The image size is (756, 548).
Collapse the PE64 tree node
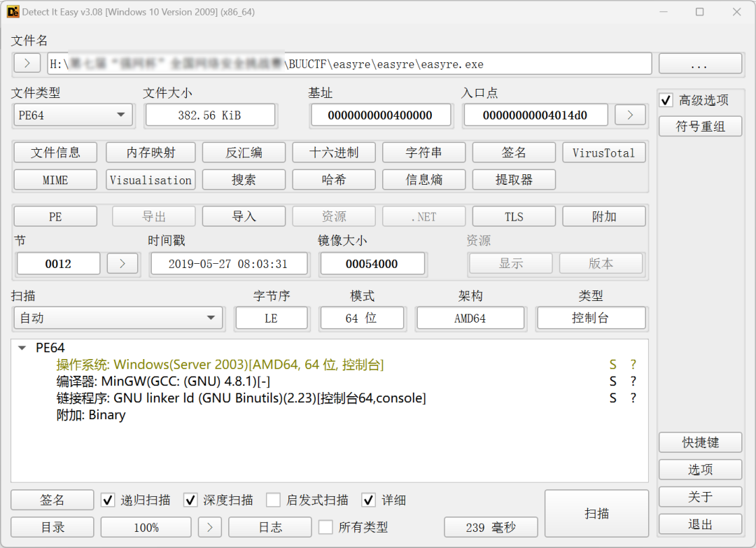(22, 348)
